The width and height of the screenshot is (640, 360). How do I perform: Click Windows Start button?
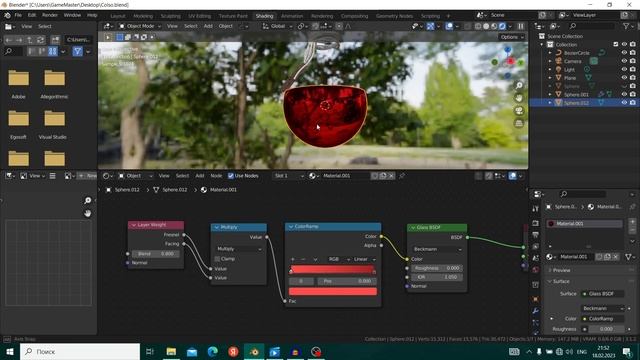(x=9, y=351)
